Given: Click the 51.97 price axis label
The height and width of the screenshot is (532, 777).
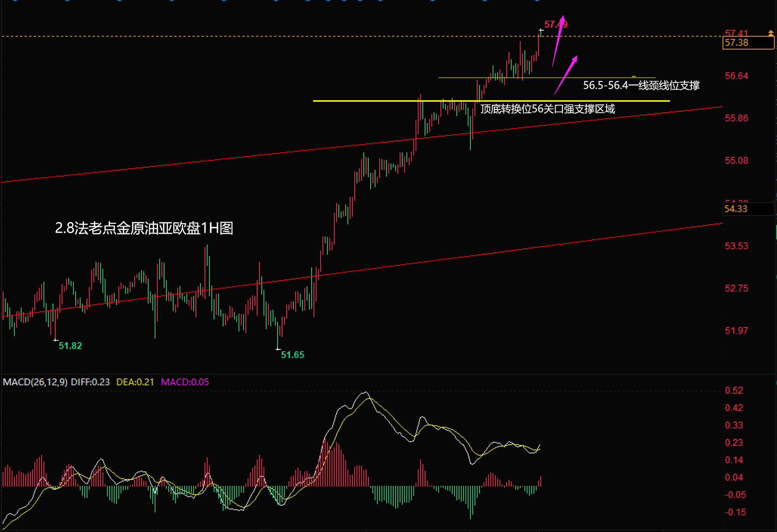Looking at the screenshot, I should point(736,331).
